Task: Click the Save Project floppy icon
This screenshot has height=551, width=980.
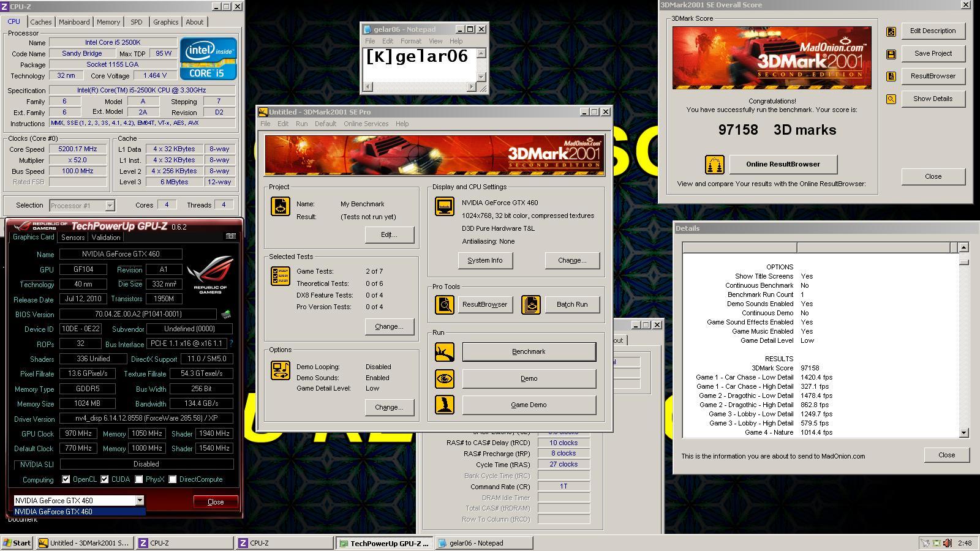Action: click(x=891, y=54)
